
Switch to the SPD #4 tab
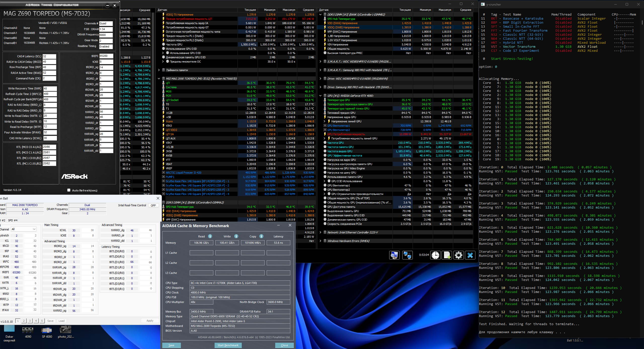pos(13,220)
